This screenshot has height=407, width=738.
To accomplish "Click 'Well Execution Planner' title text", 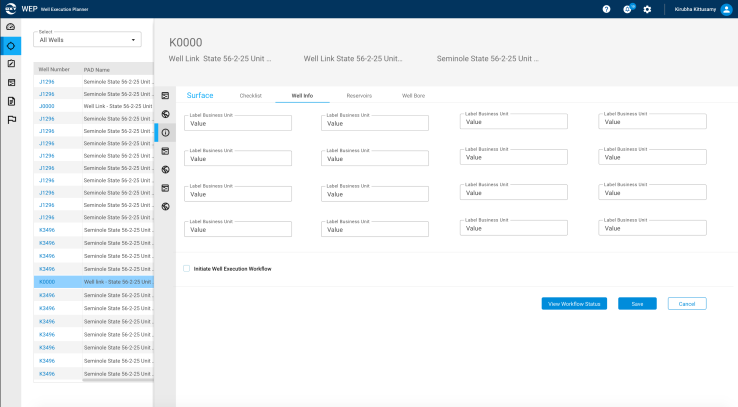I will coord(64,9).
